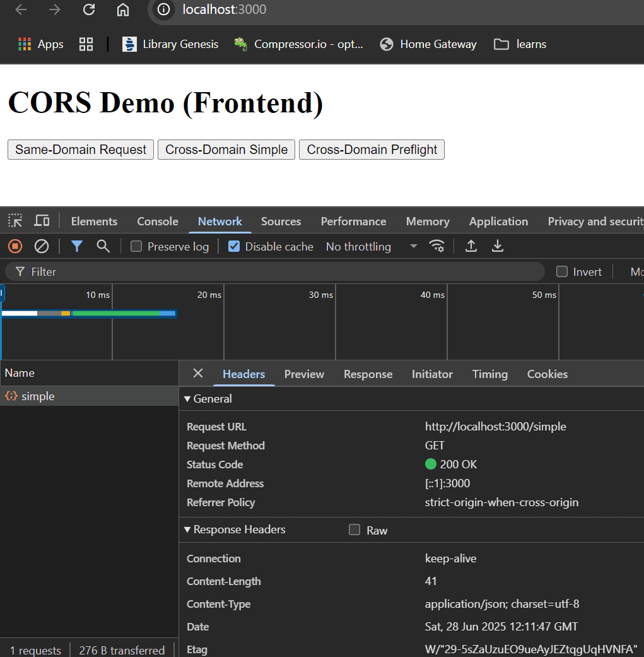Import a HAR file
644x657 pixels.
coord(471,246)
